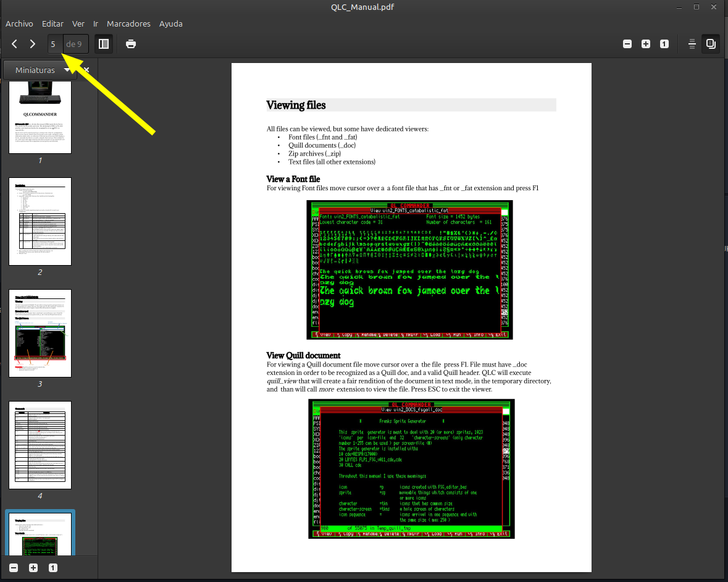
Task: Print the document with the printer icon
Action: (x=131, y=44)
